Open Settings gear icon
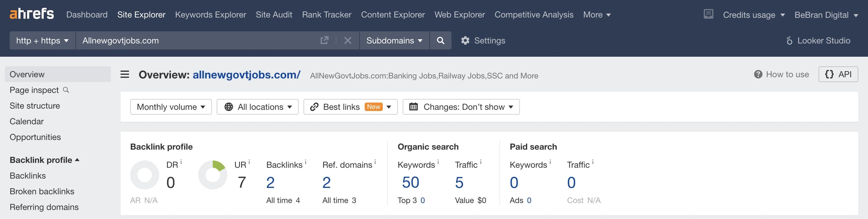Screen dimensions: 868x219 465,40
